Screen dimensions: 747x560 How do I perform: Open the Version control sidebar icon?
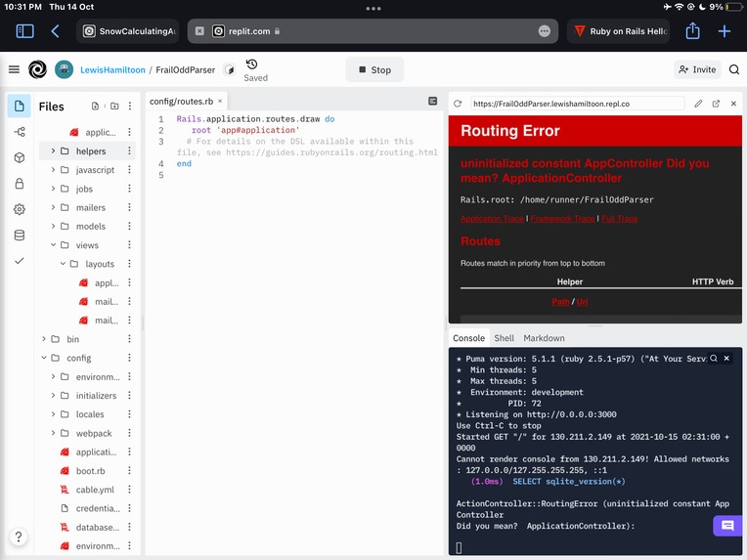click(20, 132)
